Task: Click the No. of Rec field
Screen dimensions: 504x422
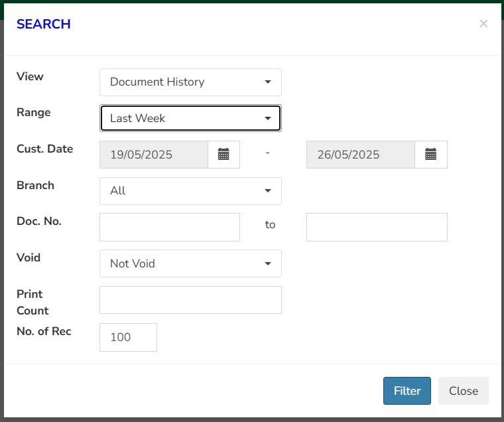Action: 128,337
